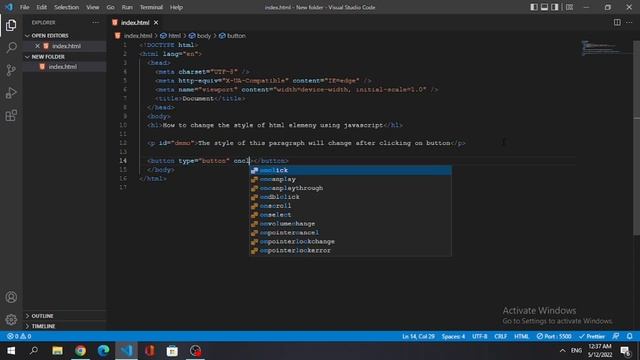Screen dimensions: 640x360
Task: Change language mode HTML in status bar
Action: click(521, 336)
